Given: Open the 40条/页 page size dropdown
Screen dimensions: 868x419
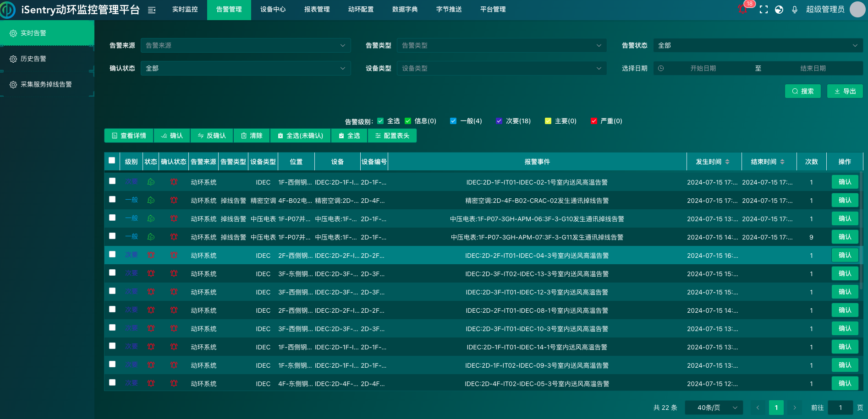Looking at the screenshot, I should [x=714, y=408].
